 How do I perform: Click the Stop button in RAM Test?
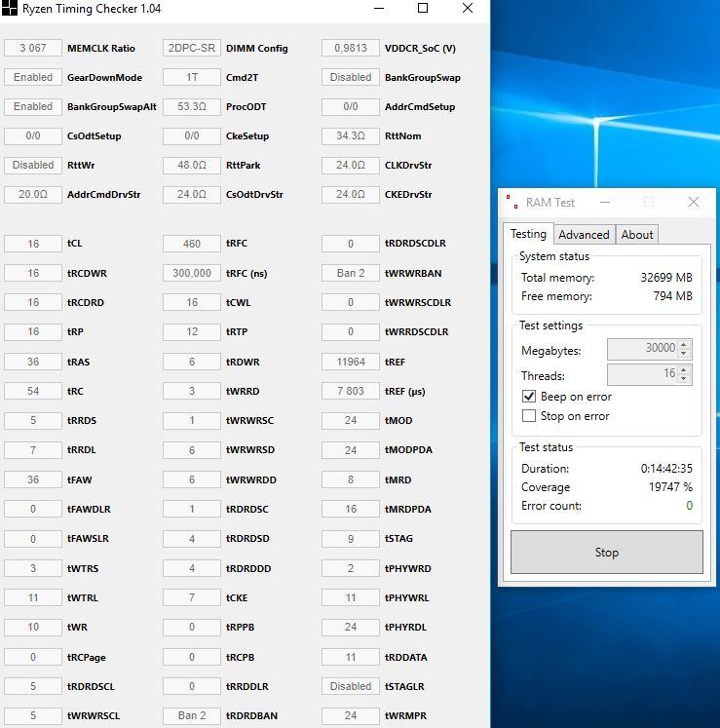pyautogui.click(x=607, y=552)
